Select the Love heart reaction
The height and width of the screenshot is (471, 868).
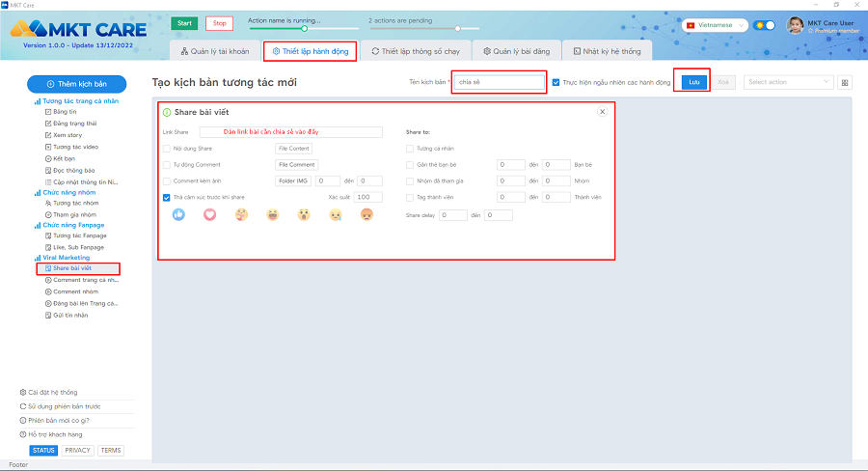point(209,215)
